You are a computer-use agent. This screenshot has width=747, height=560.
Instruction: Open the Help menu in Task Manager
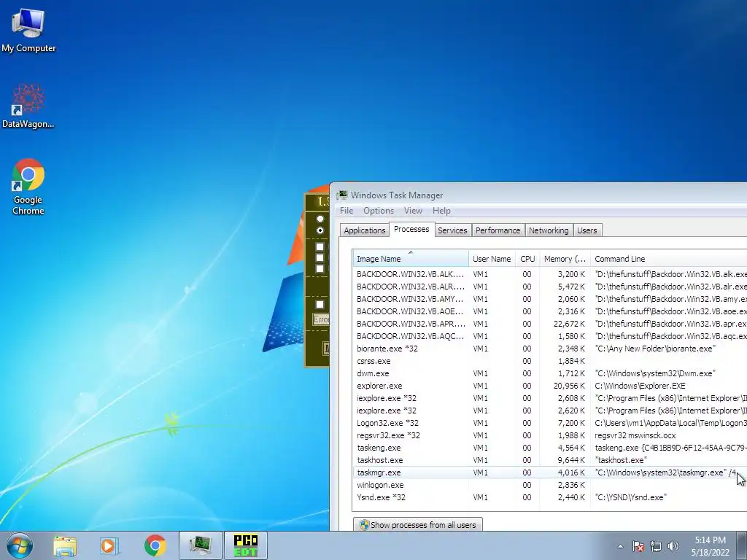(441, 211)
